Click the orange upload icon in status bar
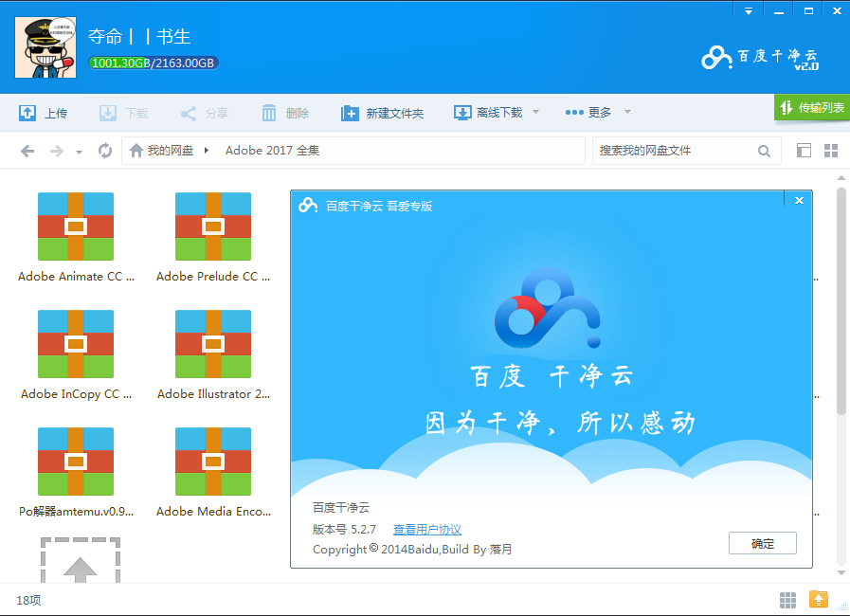The height and width of the screenshot is (616, 850). 819,599
